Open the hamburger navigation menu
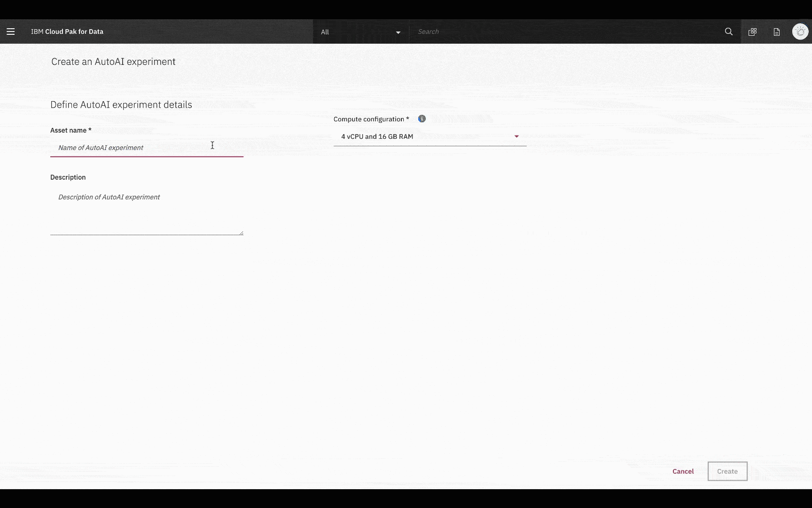This screenshot has height=508, width=812. point(10,32)
